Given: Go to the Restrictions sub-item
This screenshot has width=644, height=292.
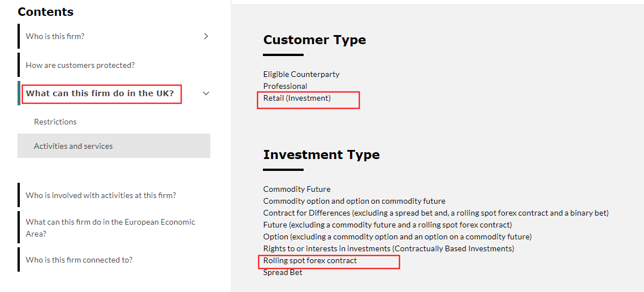Looking at the screenshot, I should (x=55, y=122).
